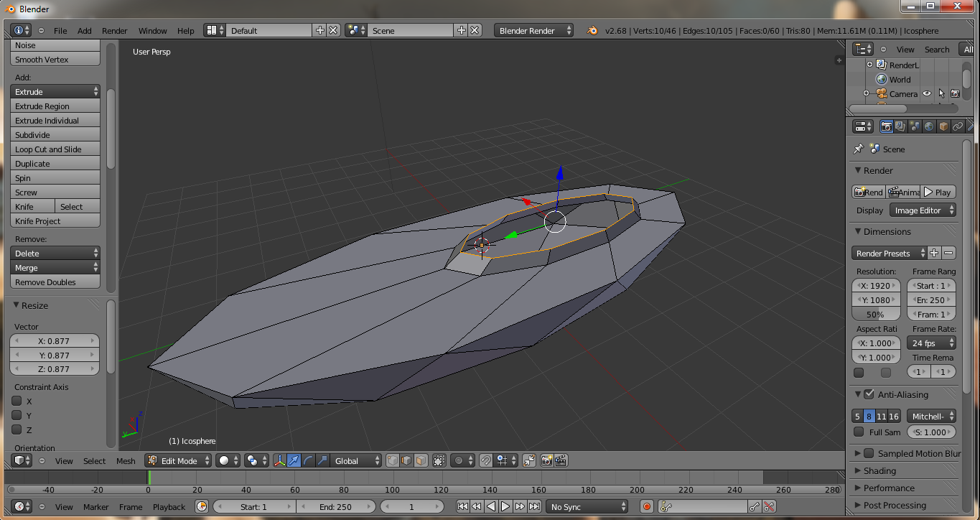Enable the X constraint axis checkbox
Image resolution: width=980 pixels, height=520 pixels.
(17, 401)
